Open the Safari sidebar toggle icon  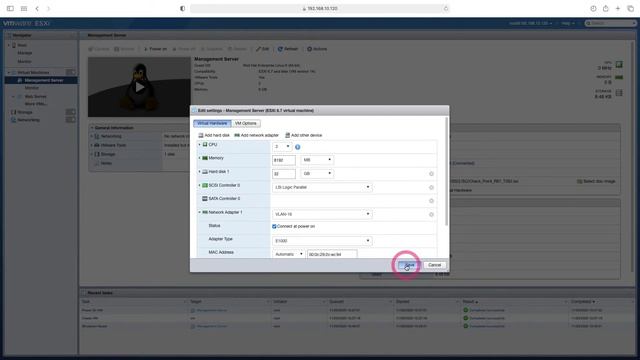click(x=10, y=9)
